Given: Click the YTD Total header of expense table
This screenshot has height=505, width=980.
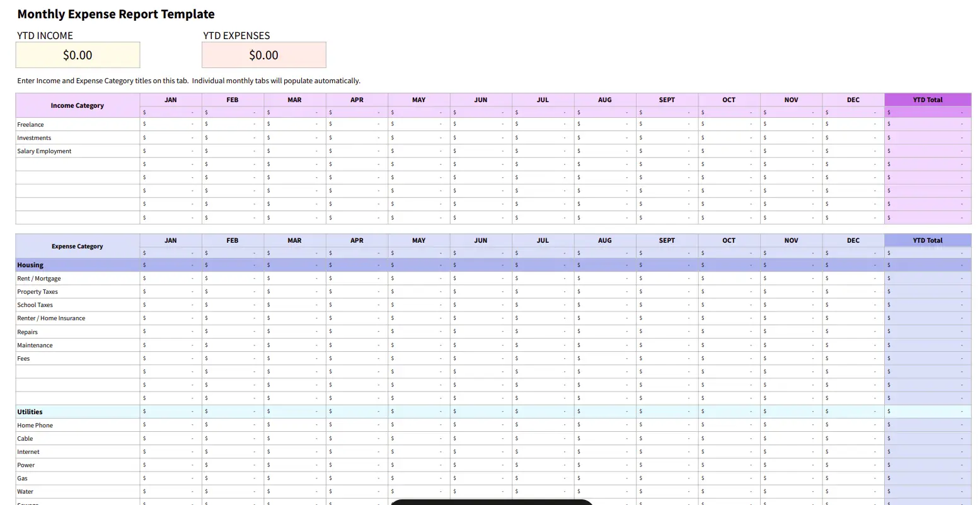Looking at the screenshot, I should pyautogui.click(x=928, y=240).
